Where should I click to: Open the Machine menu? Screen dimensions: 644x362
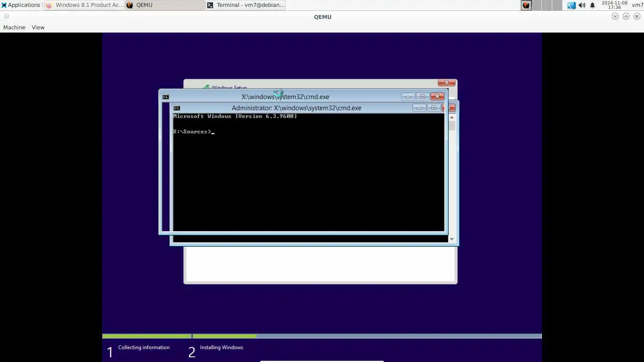(x=14, y=27)
